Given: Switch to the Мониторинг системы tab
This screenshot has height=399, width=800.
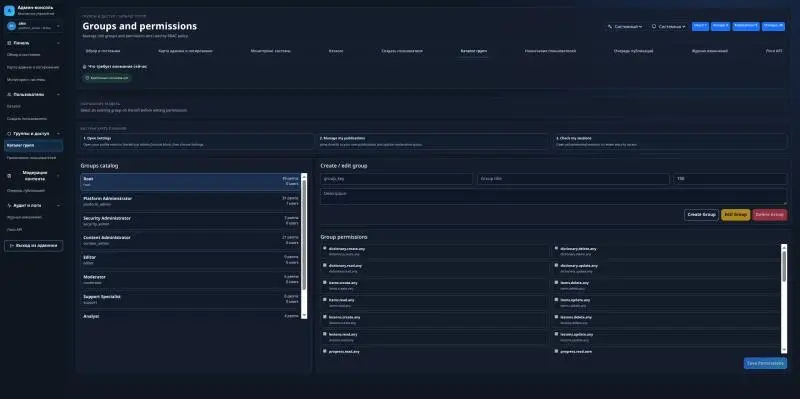Looking at the screenshot, I should pyautogui.click(x=270, y=51).
